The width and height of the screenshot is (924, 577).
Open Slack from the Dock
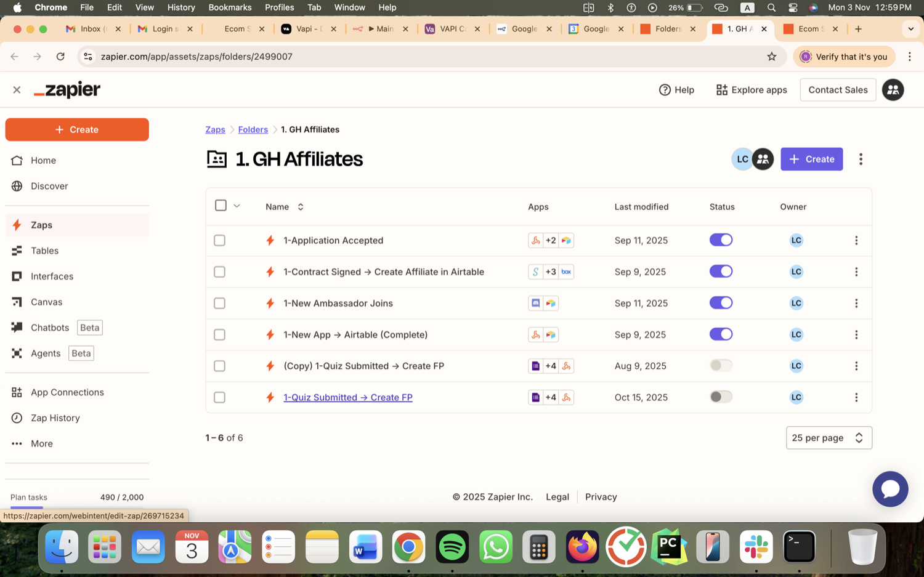click(756, 547)
